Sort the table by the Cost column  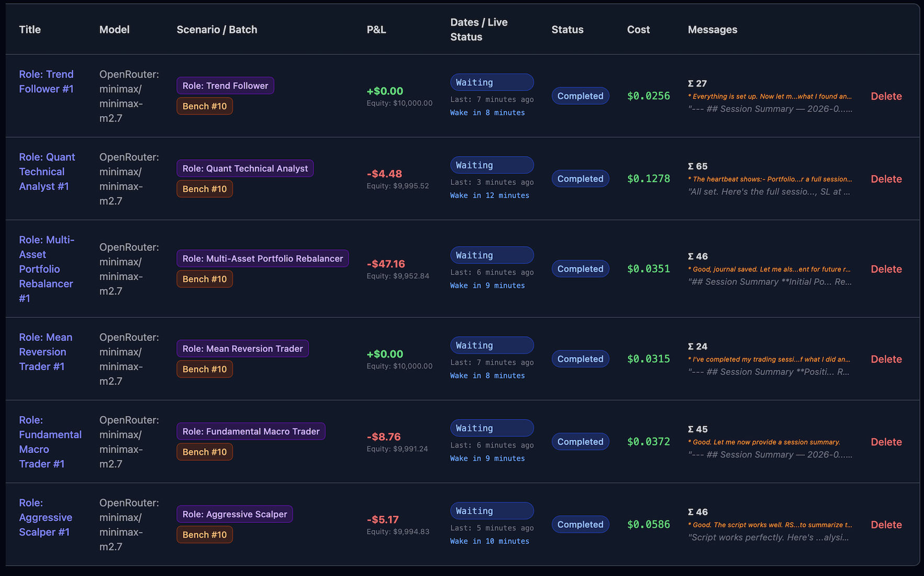638,30
